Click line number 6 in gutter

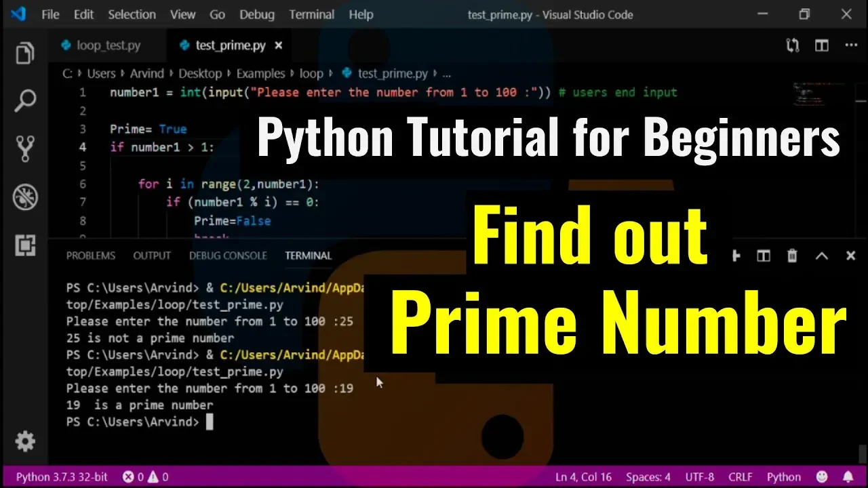pyautogui.click(x=83, y=184)
